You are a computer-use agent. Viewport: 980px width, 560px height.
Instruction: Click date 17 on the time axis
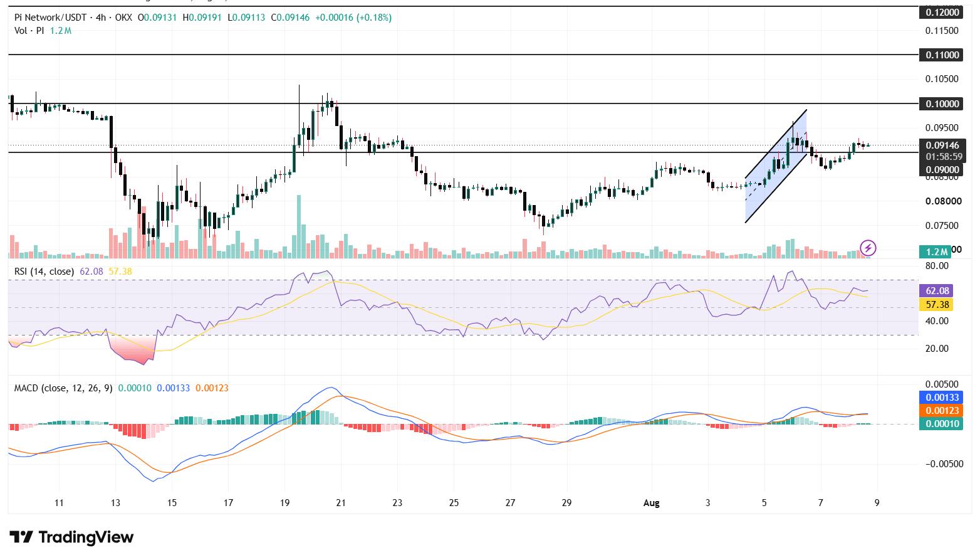[x=228, y=503]
